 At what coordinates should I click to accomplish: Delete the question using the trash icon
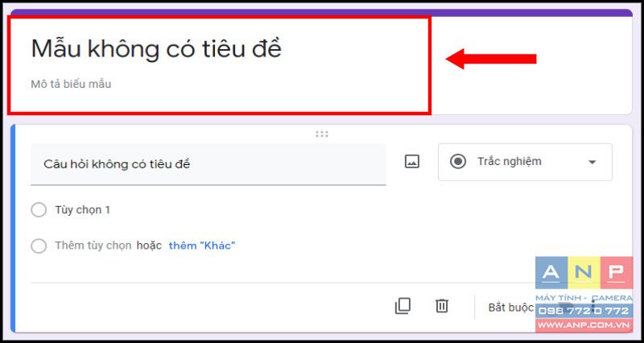[x=442, y=306]
